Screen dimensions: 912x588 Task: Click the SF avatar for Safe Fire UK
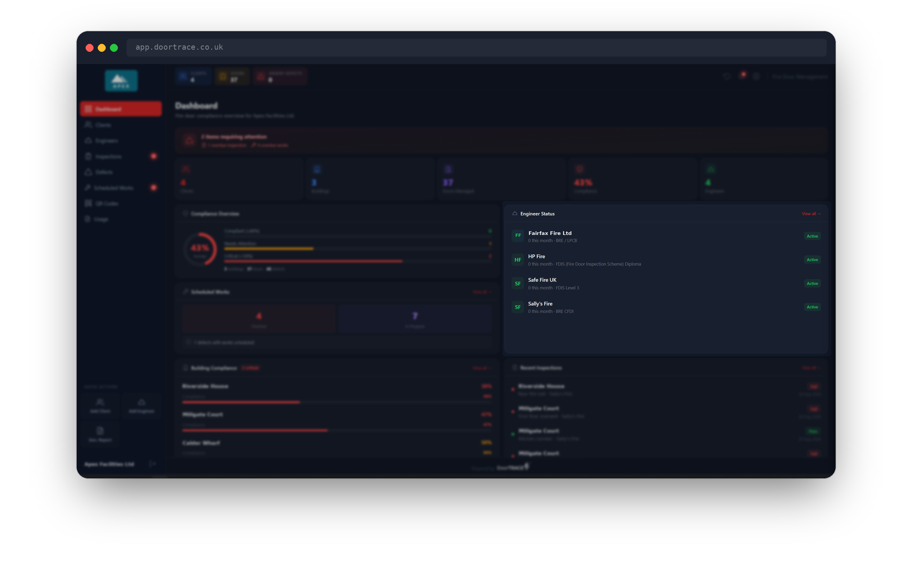point(518,283)
